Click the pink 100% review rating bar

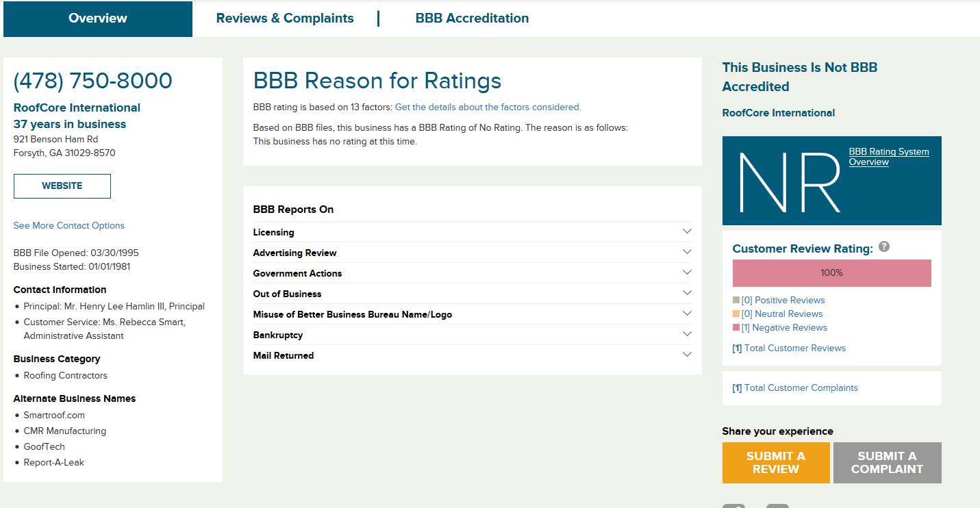831,273
